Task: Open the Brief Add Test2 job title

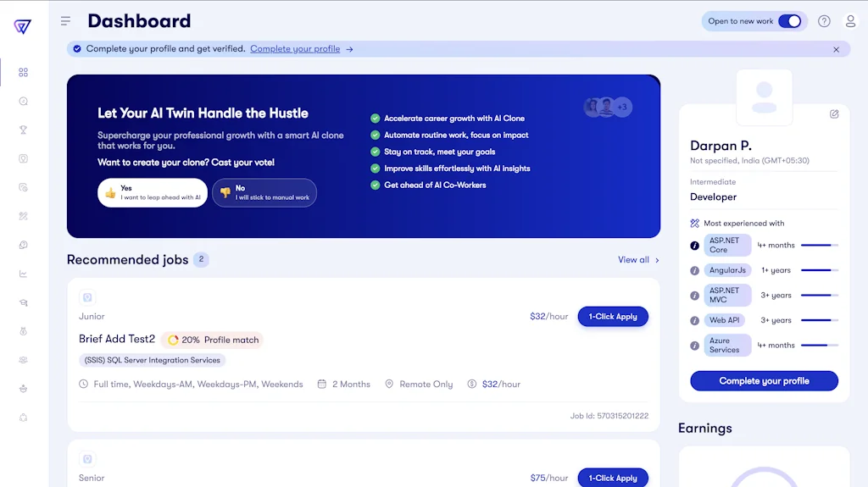Action: [x=117, y=340]
